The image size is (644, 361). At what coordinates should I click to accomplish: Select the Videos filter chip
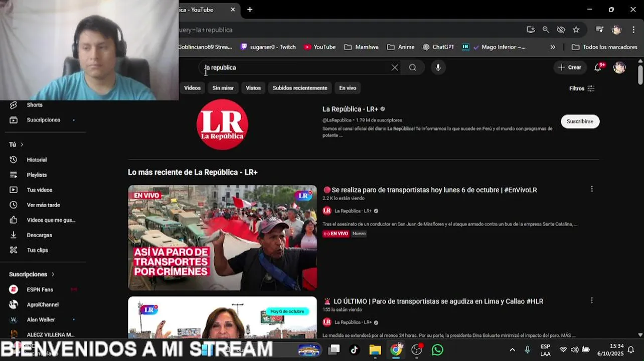coord(192,88)
